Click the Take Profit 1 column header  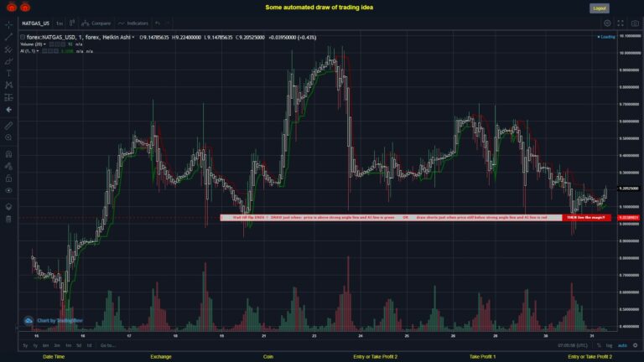click(483, 357)
